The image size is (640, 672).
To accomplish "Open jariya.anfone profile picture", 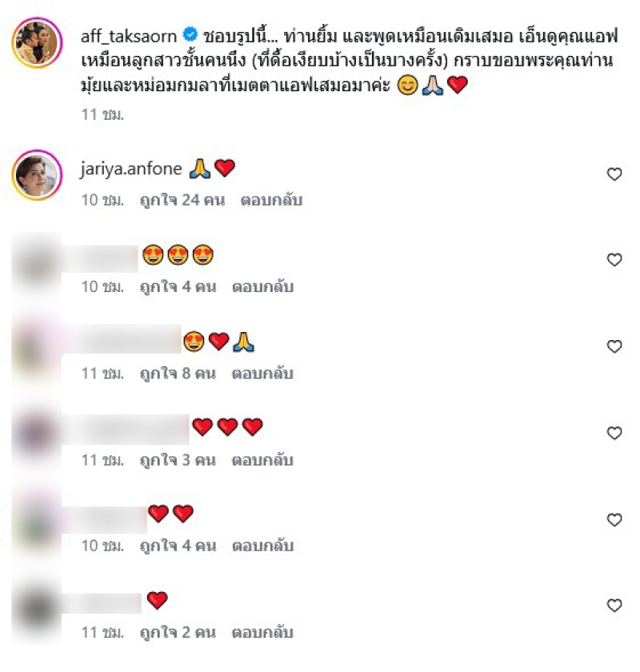I will pyautogui.click(x=37, y=175).
